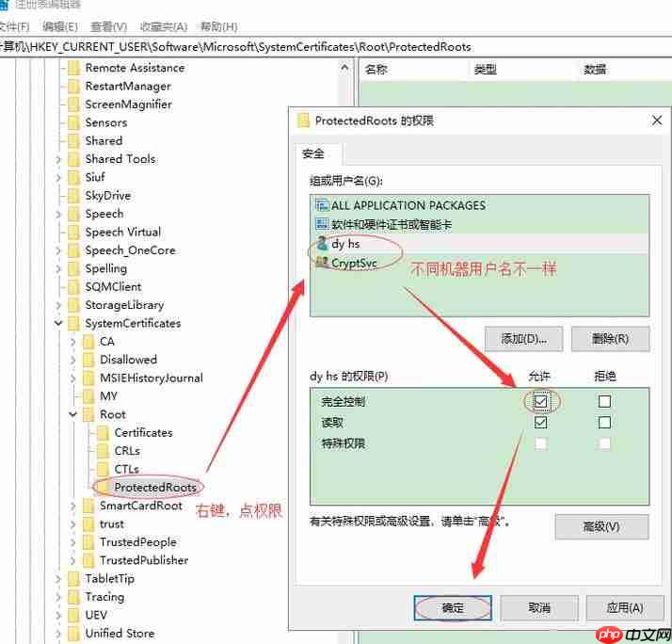
Task: Expand the Shared Tools node
Action: (x=58, y=159)
